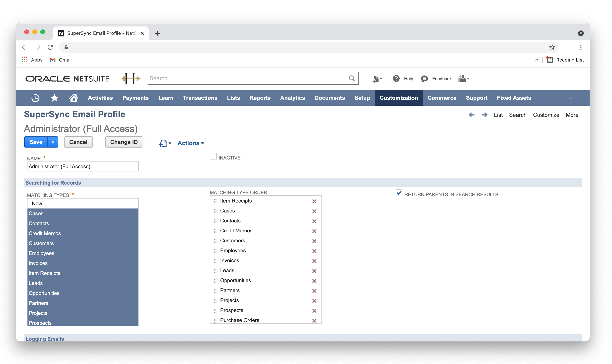Viewport: 612px width, 364px height.
Task: Open the Customization menu
Action: click(x=398, y=98)
